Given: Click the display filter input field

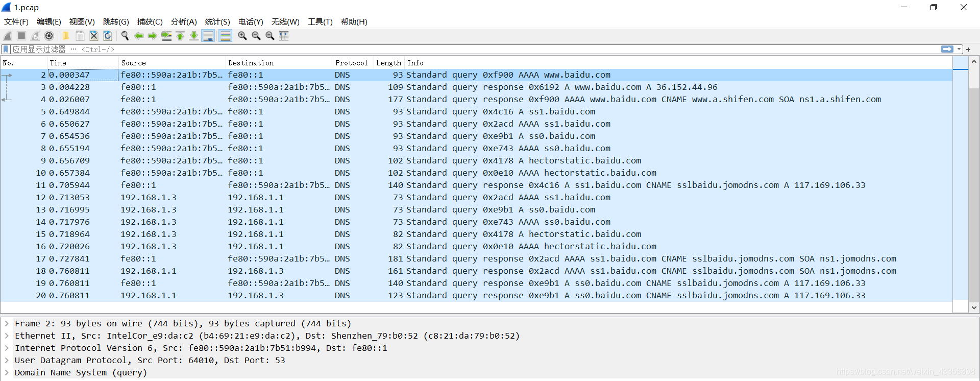Looking at the screenshot, I should pos(475,49).
